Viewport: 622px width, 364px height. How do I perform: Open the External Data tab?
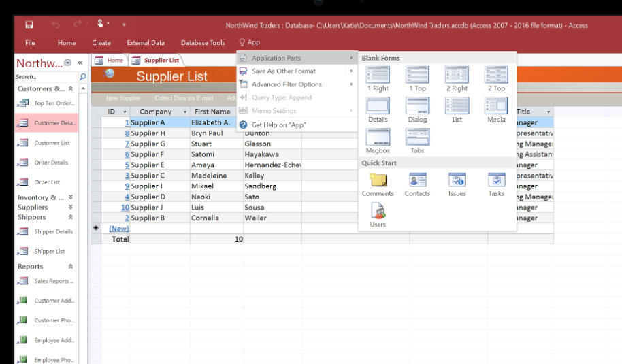click(x=146, y=42)
